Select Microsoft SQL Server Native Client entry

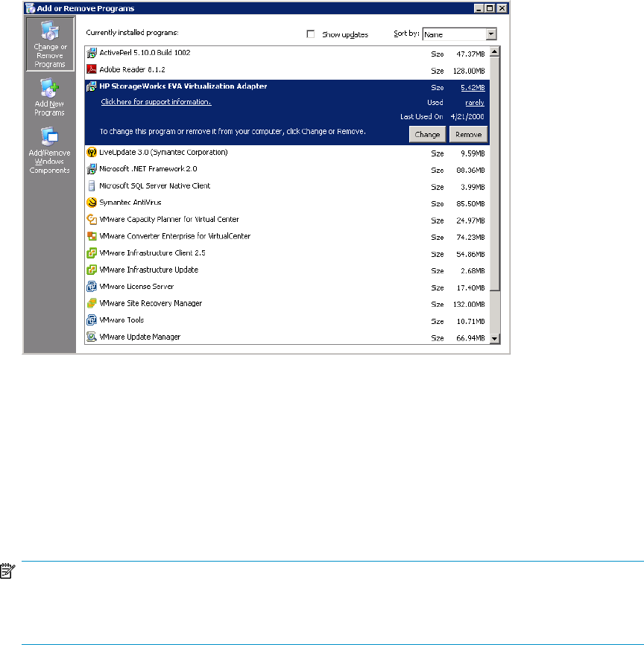tap(287, 186)
